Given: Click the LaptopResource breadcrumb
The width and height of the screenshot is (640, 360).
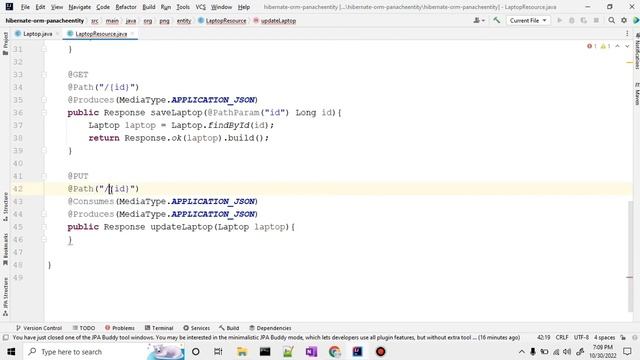Looking at the screenshot, I should [x=226, y=20].
